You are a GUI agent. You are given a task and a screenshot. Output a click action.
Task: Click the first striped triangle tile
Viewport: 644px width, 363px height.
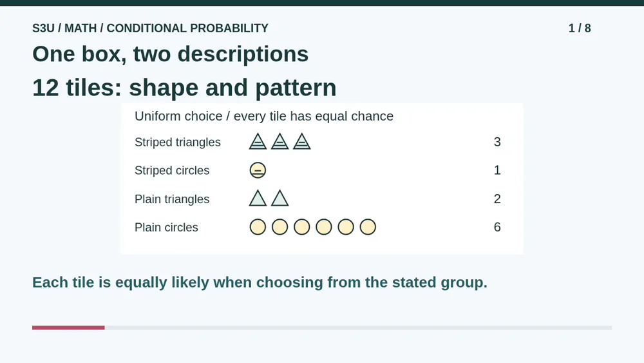[258, 142]
